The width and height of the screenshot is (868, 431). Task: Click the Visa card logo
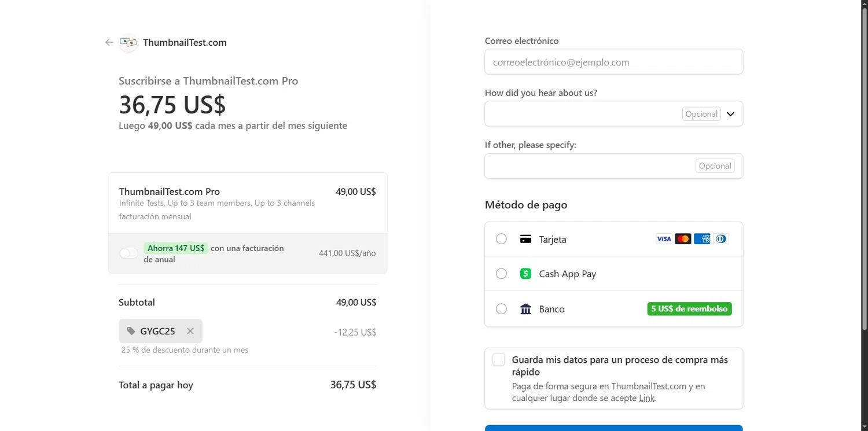[664, 239]
